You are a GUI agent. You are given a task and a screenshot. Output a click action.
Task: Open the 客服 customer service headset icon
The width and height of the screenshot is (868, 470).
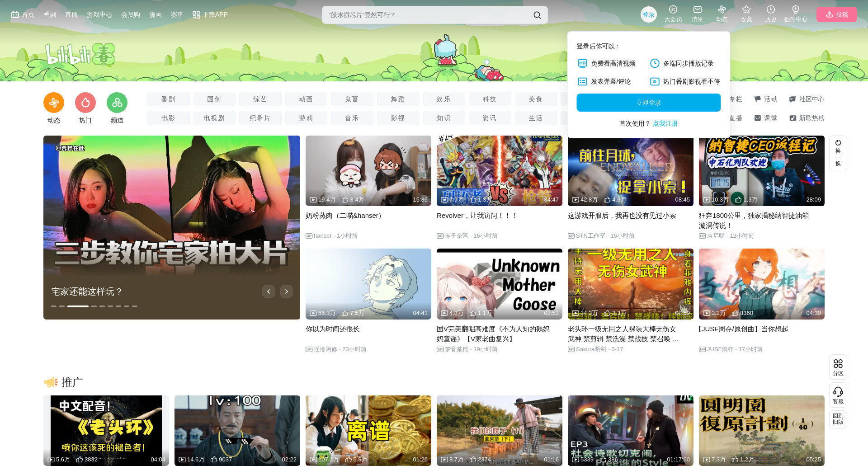pos(838,391)
